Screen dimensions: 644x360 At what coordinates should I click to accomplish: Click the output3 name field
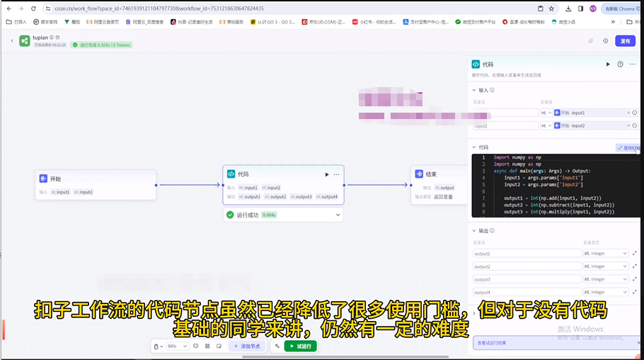click(x=527, y=279)
